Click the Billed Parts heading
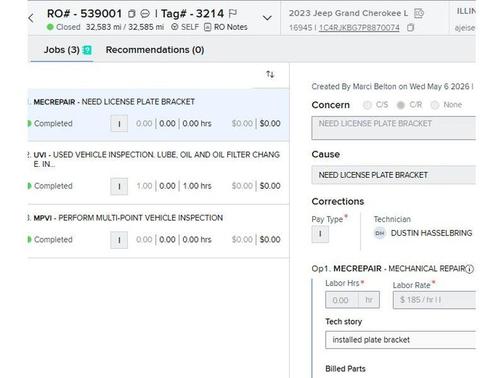Screen dimensions: 504x378 [345, 369]
